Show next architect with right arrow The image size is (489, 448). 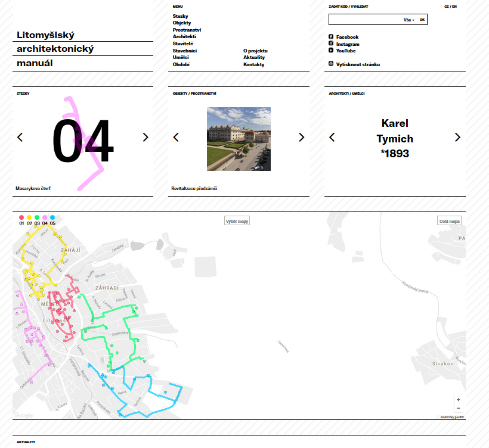(457, 137)
